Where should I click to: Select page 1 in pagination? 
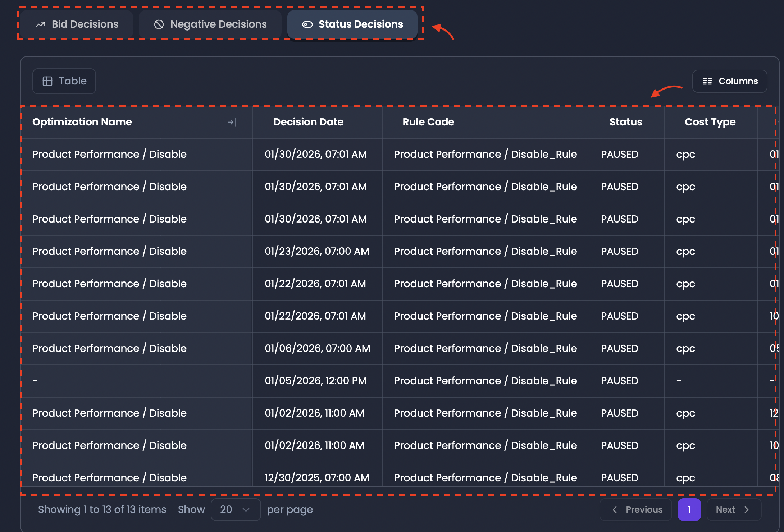tap(689, 509)
